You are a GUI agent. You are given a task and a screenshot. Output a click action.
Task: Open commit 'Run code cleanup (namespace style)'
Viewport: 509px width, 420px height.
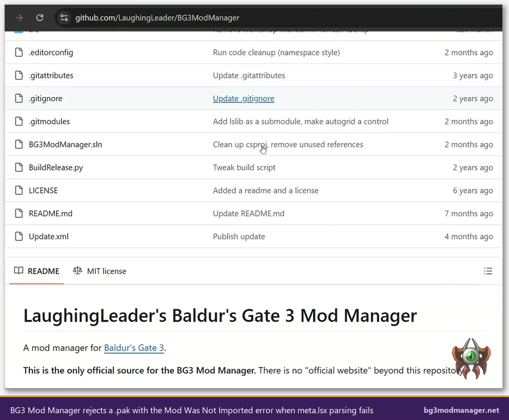point(276,53)
